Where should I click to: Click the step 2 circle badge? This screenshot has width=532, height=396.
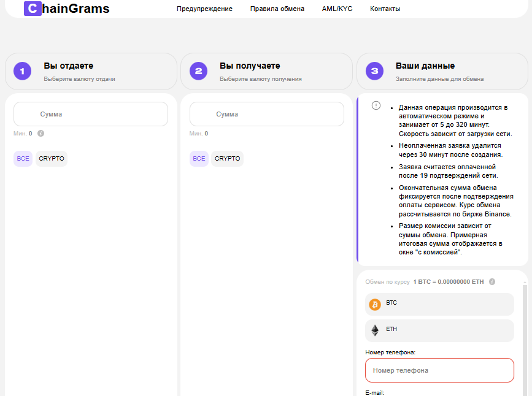pos(198,71)
